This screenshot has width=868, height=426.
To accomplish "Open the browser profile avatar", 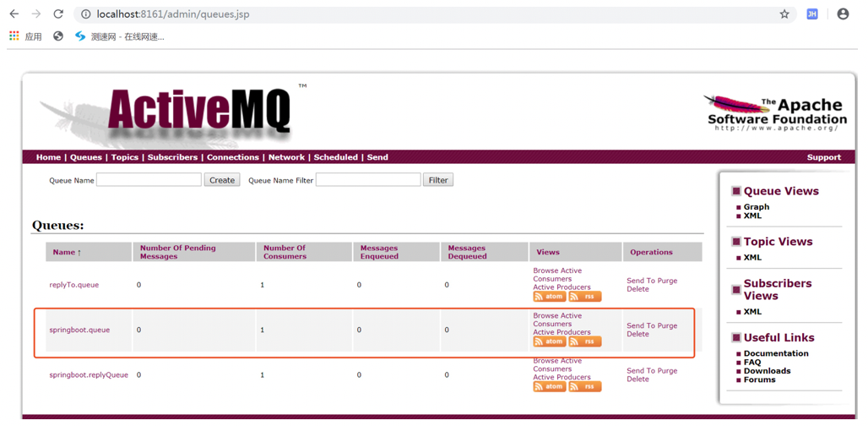I will coord(843,14).
